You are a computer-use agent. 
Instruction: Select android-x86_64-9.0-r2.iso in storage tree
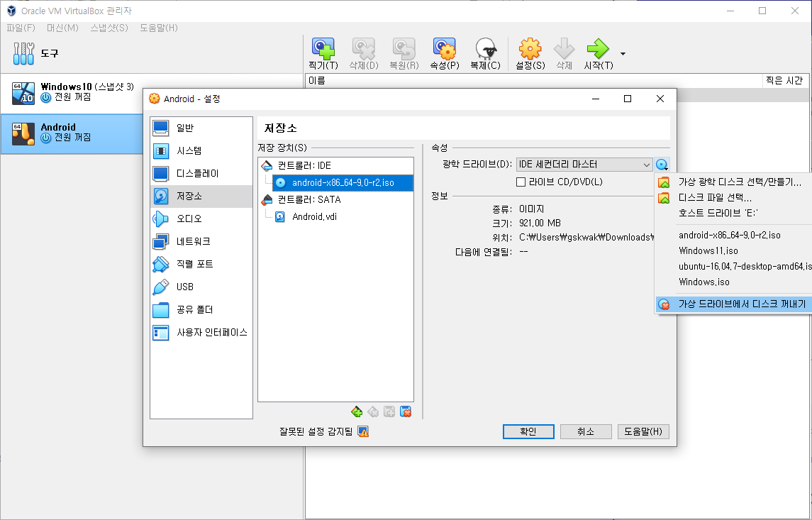pyautogui.click(x=343, y=183)
